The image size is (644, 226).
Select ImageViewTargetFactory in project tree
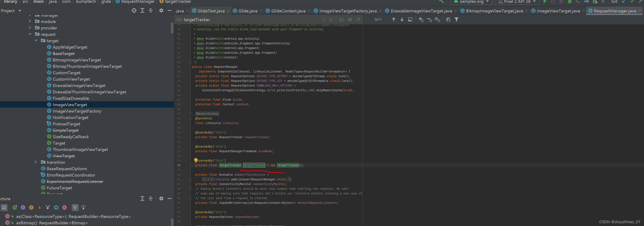(77, 111)
